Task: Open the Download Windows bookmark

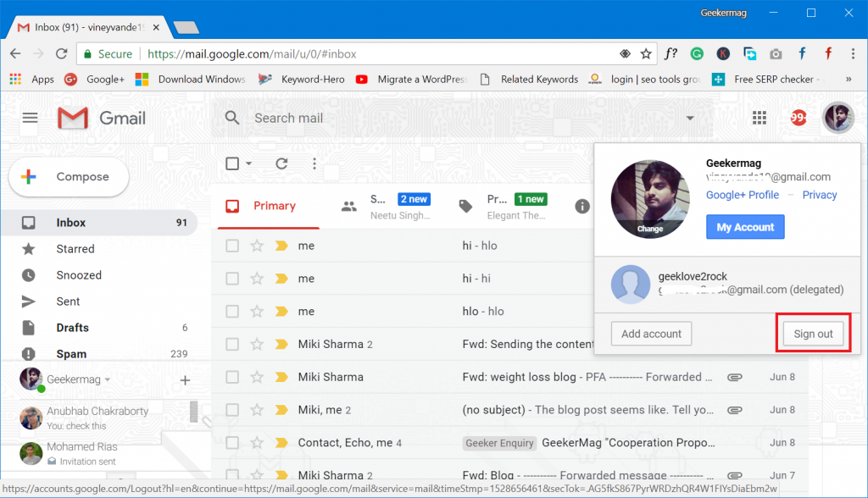Action: pyautogui.click(x=191, y=79)
